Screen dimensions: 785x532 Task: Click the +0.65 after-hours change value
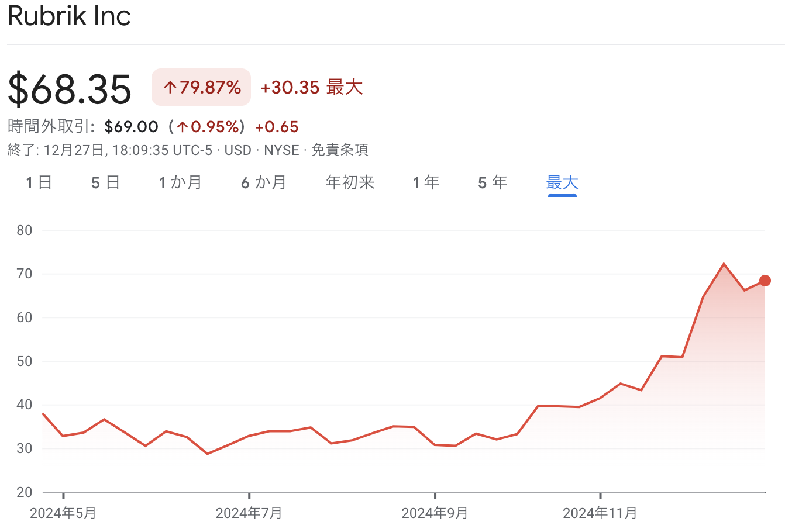click(277, 127)
